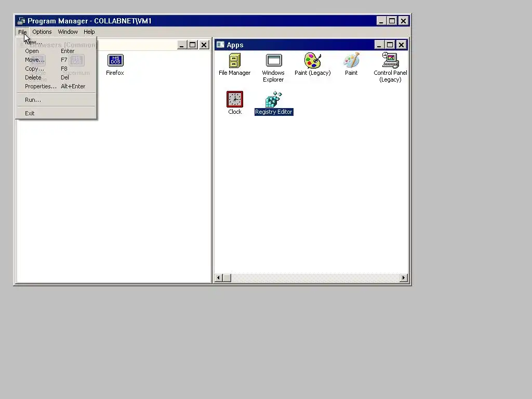This screenshot has width=532, height=399.
Task: Select the Firefox MS-DOS icon
Action: [x=115, y=60]
